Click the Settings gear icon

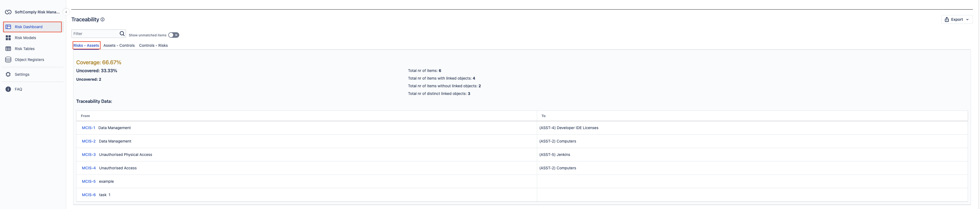pyautogui.click(x=8, y=74)
